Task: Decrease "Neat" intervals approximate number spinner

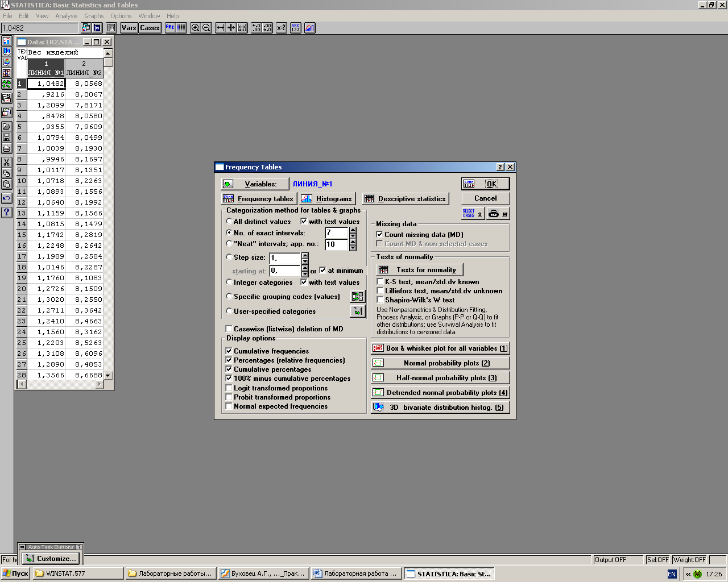Action: (x=353, y=248)
